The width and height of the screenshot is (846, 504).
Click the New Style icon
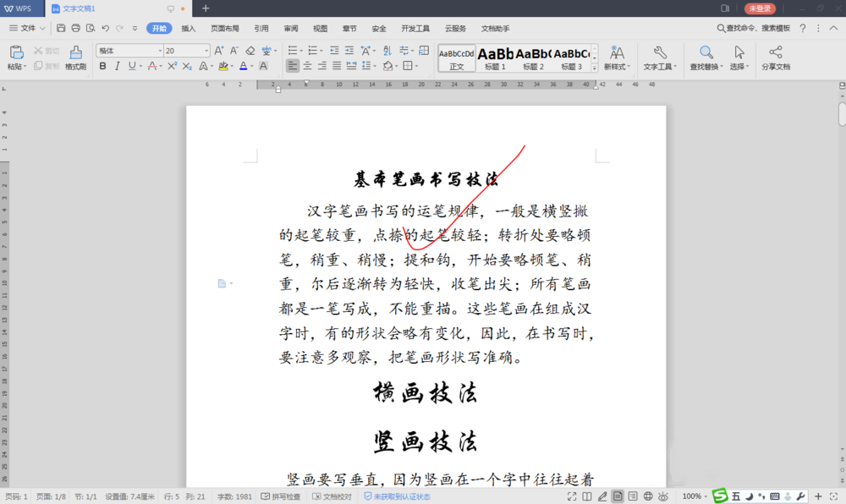[x=617, y=52]
